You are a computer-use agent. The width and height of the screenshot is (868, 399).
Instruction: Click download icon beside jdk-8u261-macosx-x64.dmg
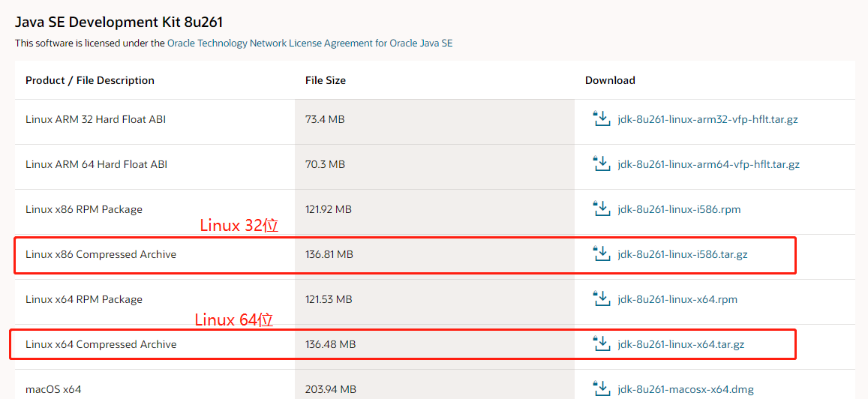(x=601, y=388)
